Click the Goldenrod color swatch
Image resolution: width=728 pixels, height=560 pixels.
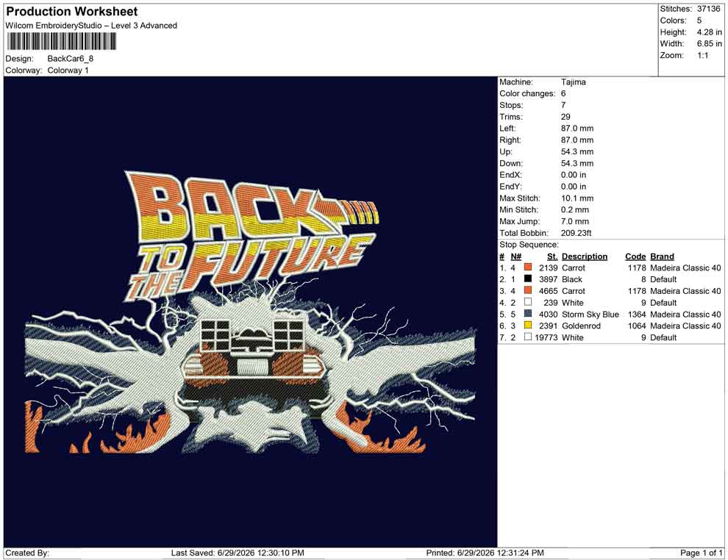coord(527,326)
